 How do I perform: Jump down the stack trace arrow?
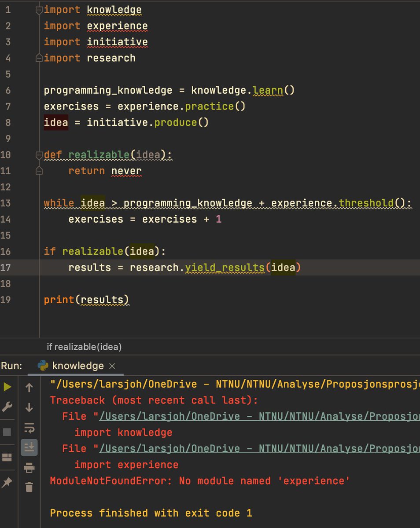tap(29, 407)
